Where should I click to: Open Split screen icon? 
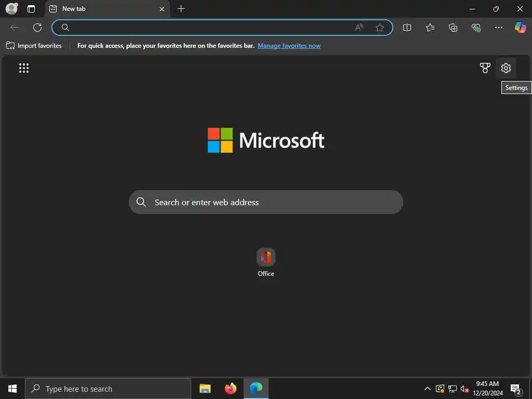407,28
